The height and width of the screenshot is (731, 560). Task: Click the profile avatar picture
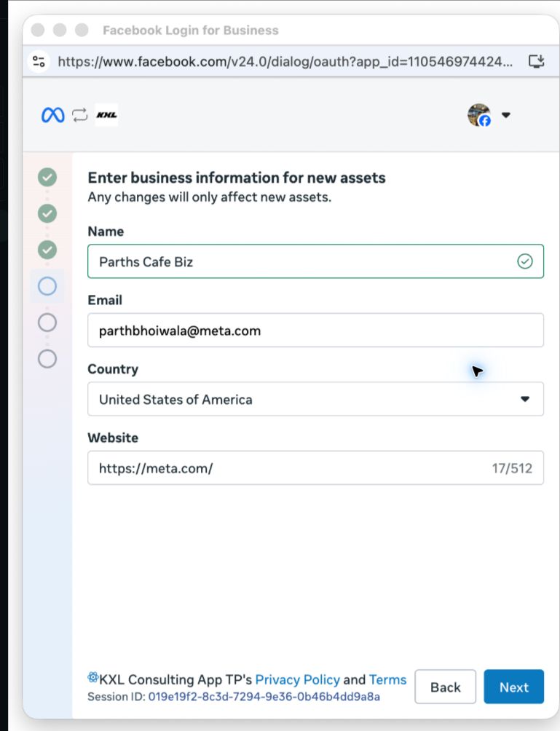(479, 115)
